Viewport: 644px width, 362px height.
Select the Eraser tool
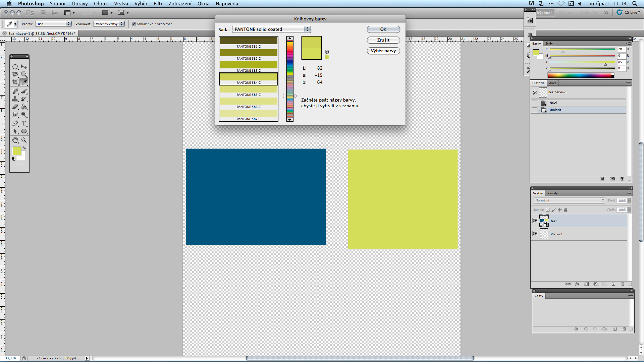click(x=15, y=107)
